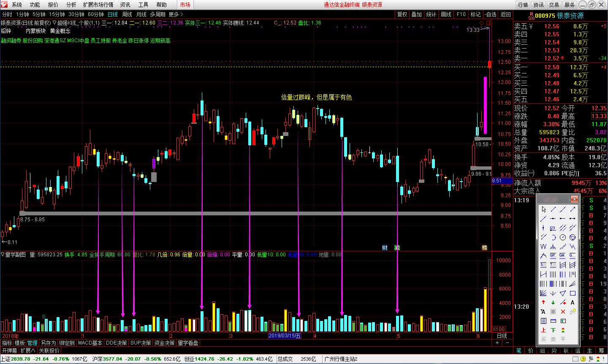Select the arrow pointer drawing tool
The height and width of the screenshot is (364, 608).
543,209
